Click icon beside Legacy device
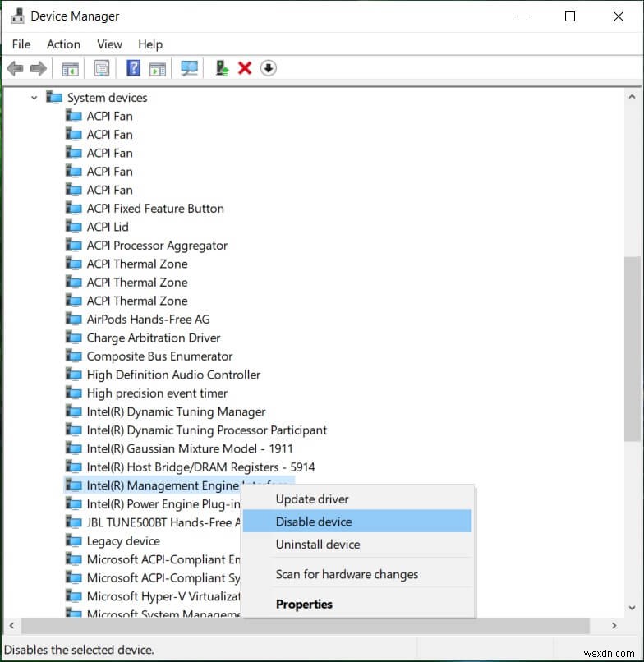Image resolution: width=644 pixels, height=662 pixels. click(x=74, y=540)
